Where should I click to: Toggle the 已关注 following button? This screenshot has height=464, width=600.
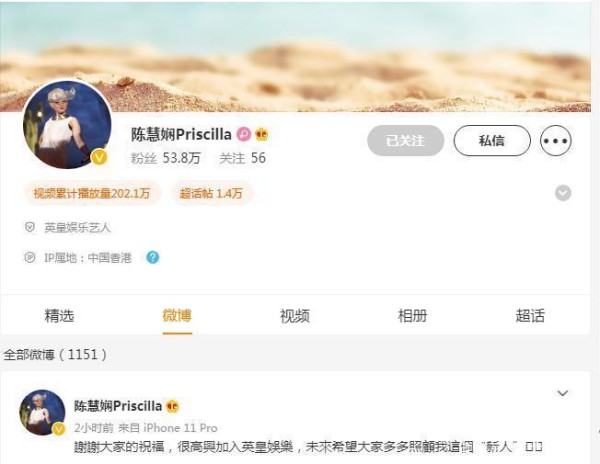(x=406, y=140)
